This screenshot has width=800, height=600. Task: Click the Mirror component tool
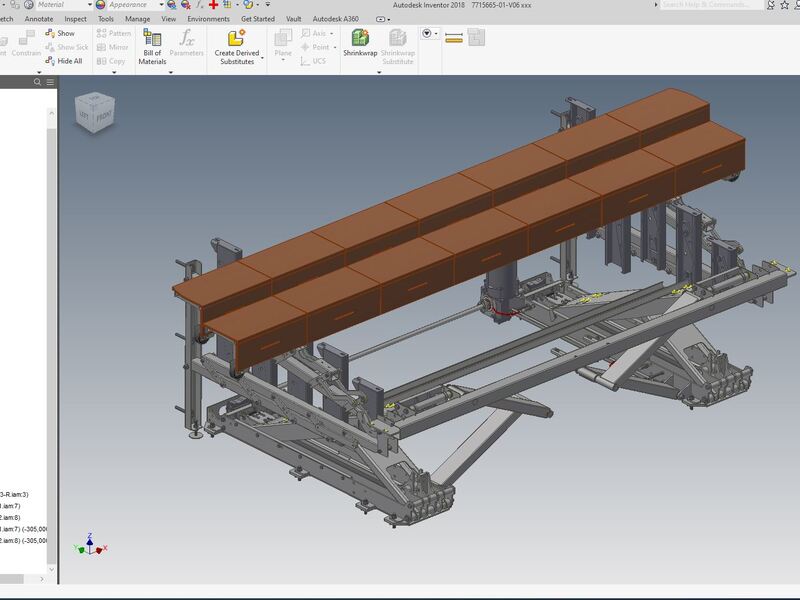(x=113, y=47)
